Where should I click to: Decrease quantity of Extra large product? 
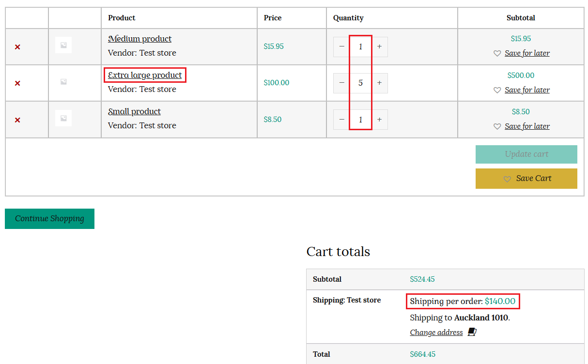341,83
